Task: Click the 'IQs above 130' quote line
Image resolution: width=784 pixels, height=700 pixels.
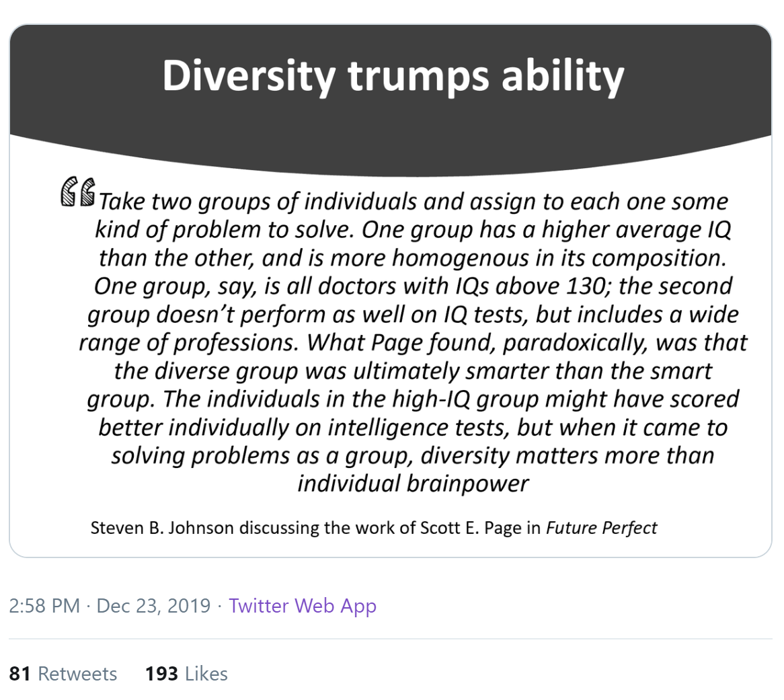Action: (413, 286)
